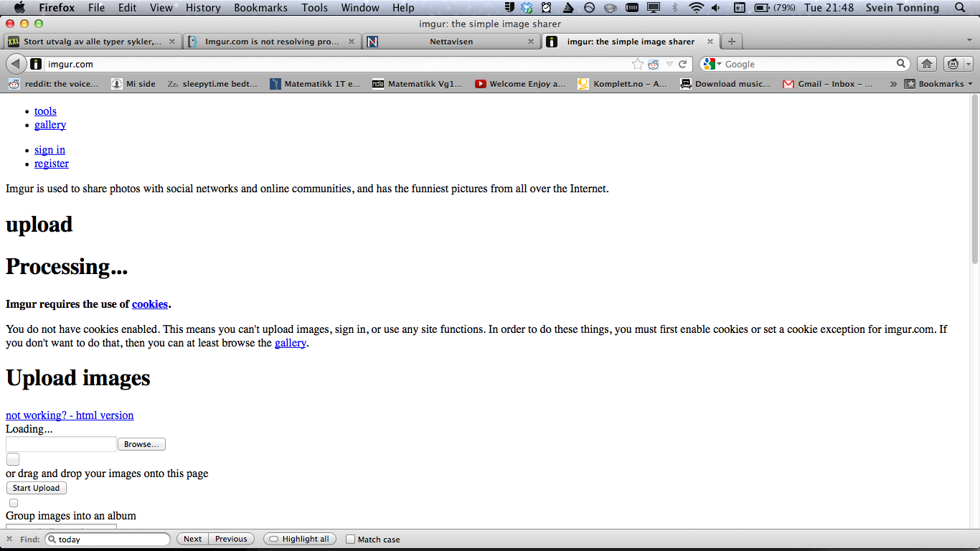The width and height of the screenshot is (980, 551).
Task: Click the 'tools' link on the page
Action: 45,111
